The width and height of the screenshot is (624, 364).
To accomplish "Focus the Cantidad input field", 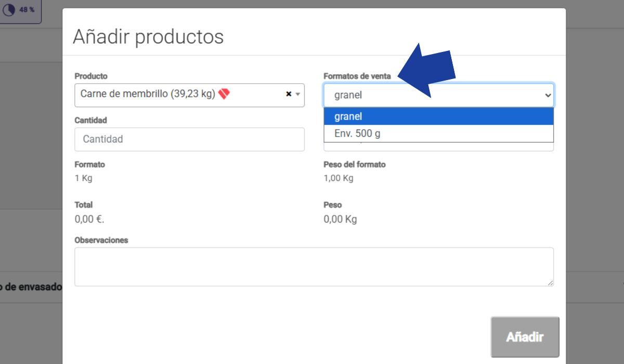I will [x=189, y=139].
